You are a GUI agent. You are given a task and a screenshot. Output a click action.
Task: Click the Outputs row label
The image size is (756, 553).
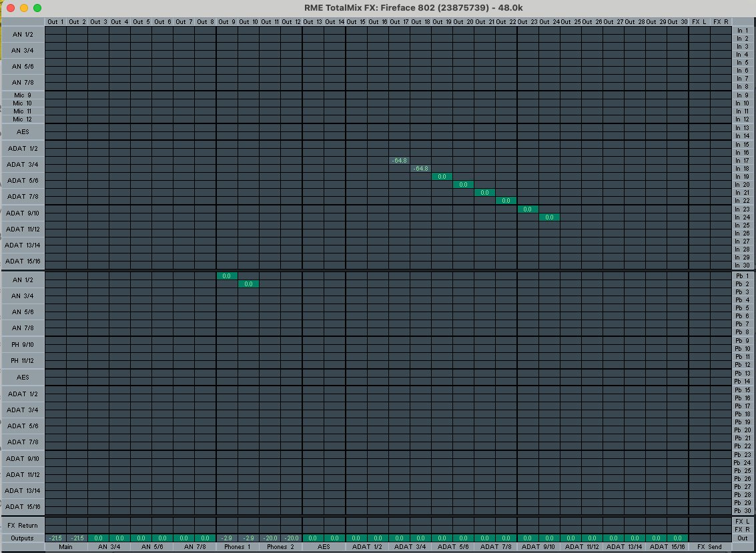[23, 538]
